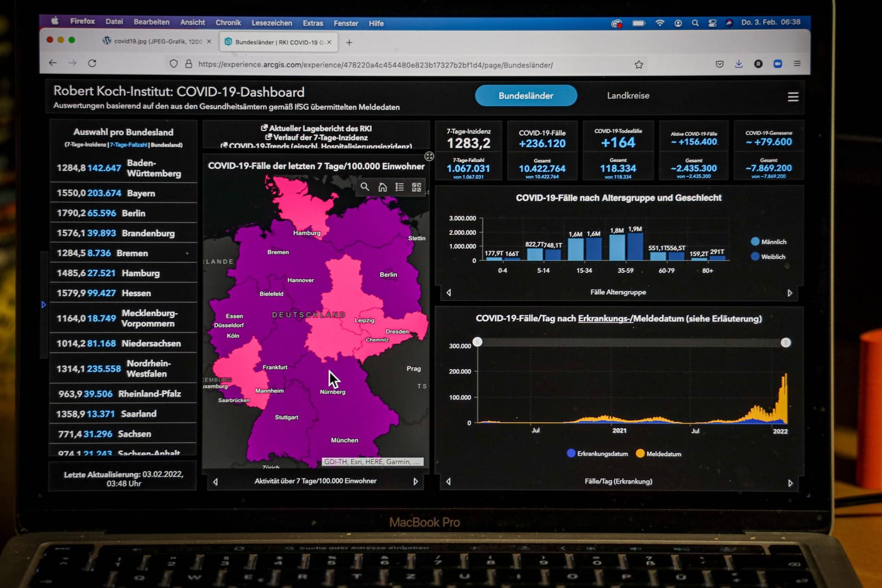Click the Wi-Fi status icon
This screenshot has height=588, width=882.
[x=659, y=23]
